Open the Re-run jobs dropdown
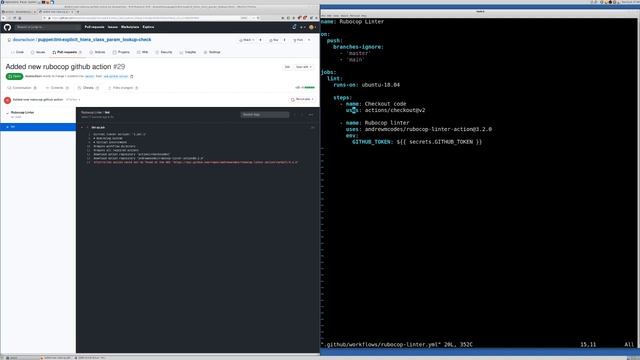 (x=302, y=99)
